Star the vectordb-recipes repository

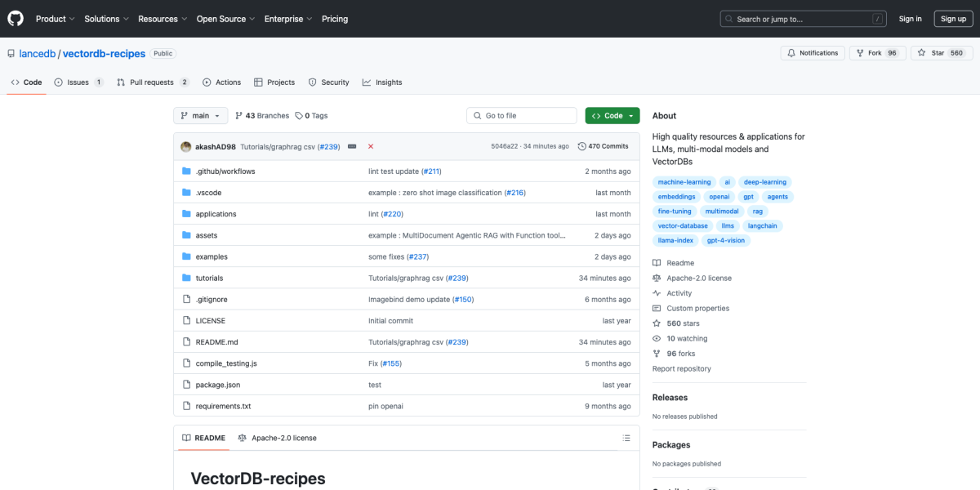click(933, 52)
